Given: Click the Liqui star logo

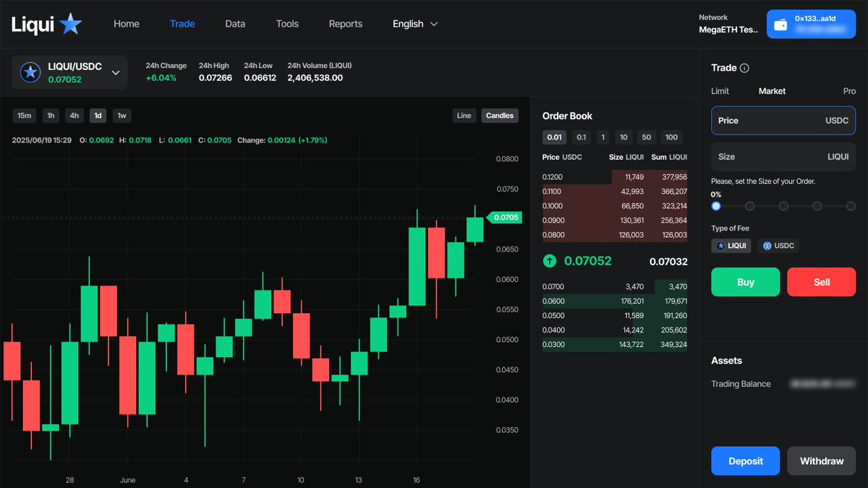Looking at the screenshot, I should point(70,23).
